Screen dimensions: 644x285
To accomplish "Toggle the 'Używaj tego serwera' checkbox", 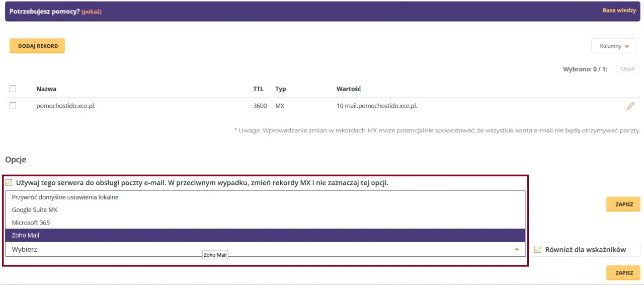I will [x=9, y=182].
